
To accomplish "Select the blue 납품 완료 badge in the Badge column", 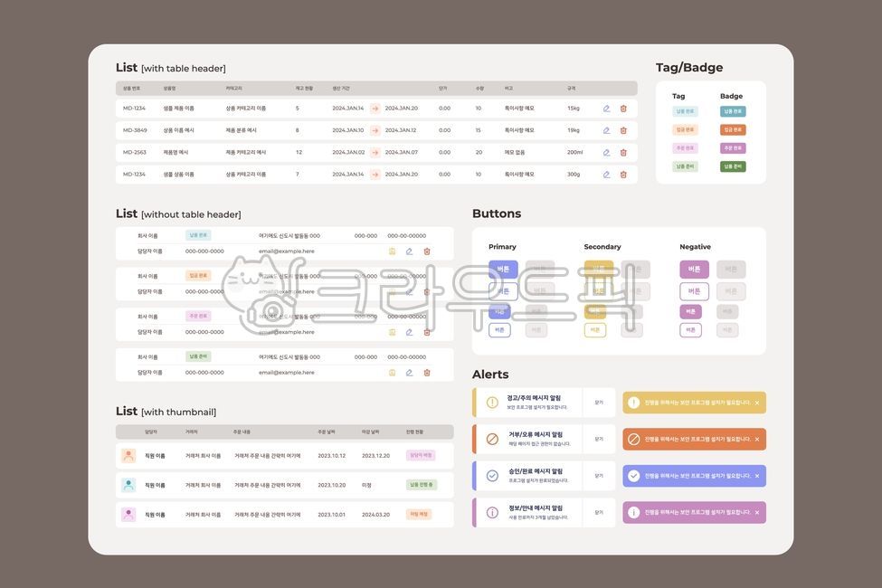I will [733, 109].
